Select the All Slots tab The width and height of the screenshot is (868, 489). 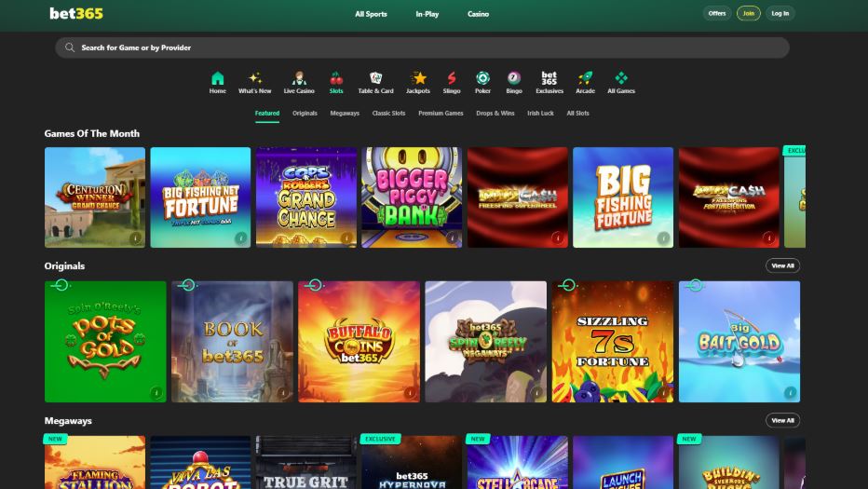point(577,113)
